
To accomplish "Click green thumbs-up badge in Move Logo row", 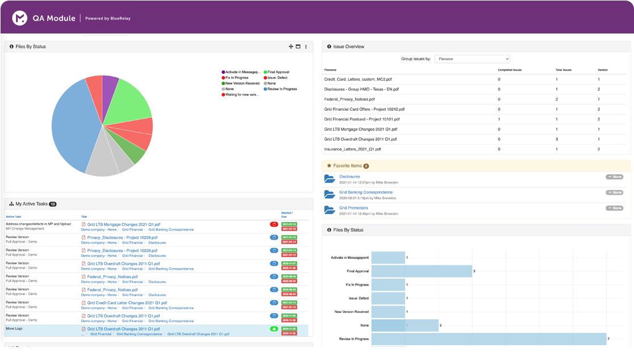I will point(274,329).
